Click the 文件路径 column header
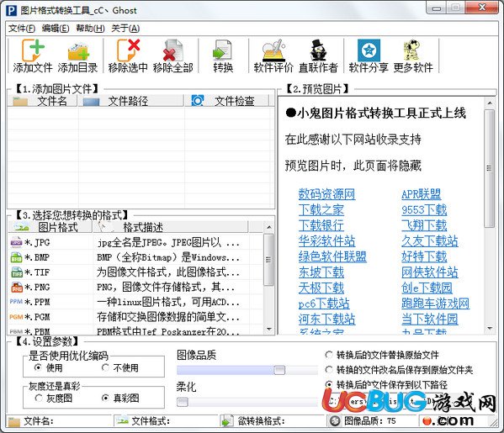Viewport: 504px width, 433px height. pos(130,101)
